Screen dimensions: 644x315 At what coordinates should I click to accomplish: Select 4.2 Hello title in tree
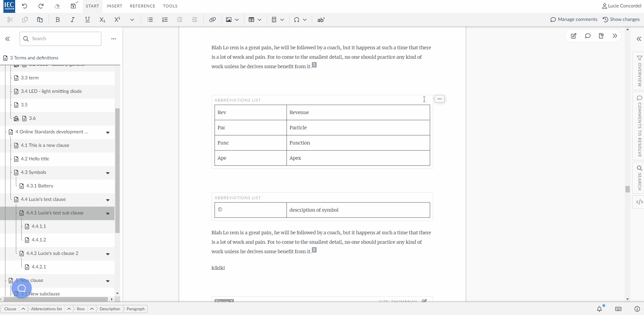[x=35, y=159]
